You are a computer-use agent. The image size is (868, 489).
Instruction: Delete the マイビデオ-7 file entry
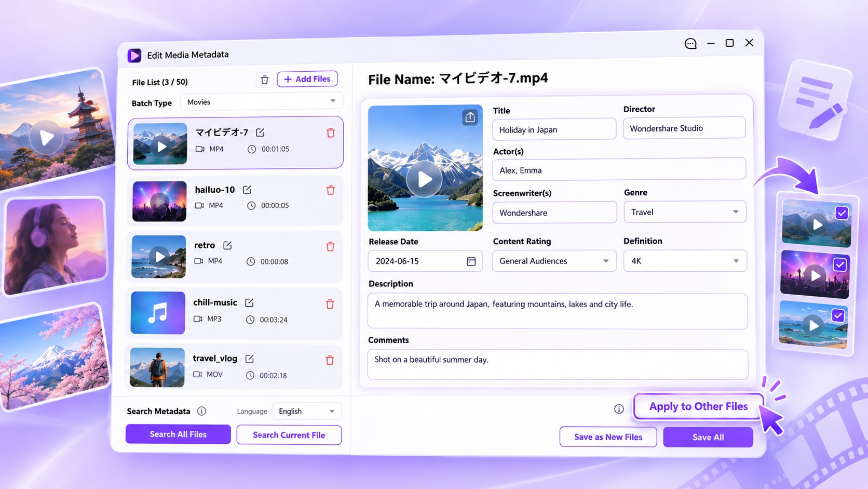coord(331,133)
